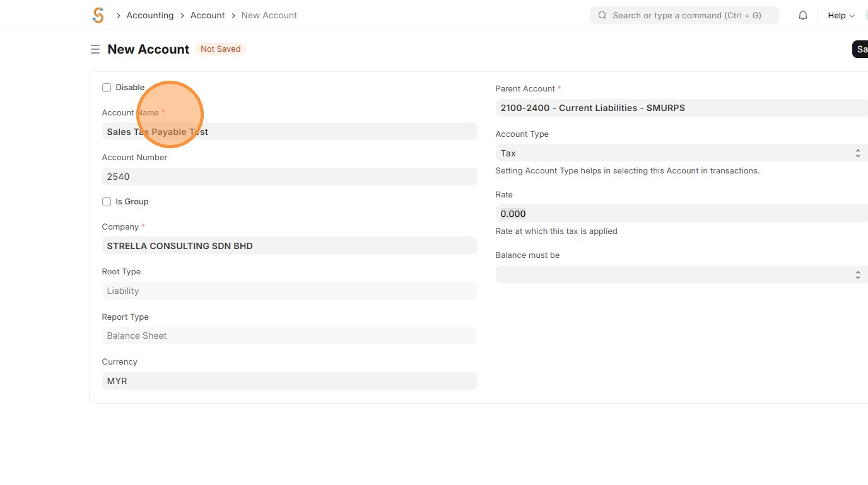868x485 pixels.
Task: Open the Account Type dropdown
Action: click(681, 153)
